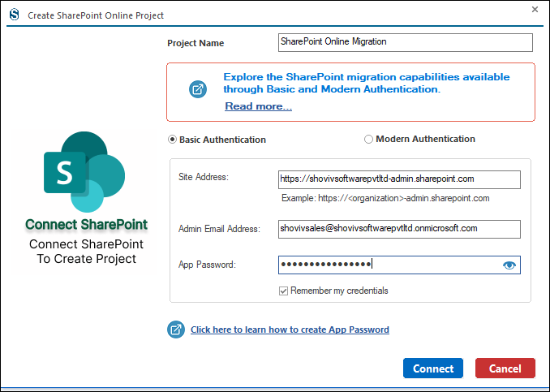
Task: Click the Project Name label
Action: click(196, 43)
